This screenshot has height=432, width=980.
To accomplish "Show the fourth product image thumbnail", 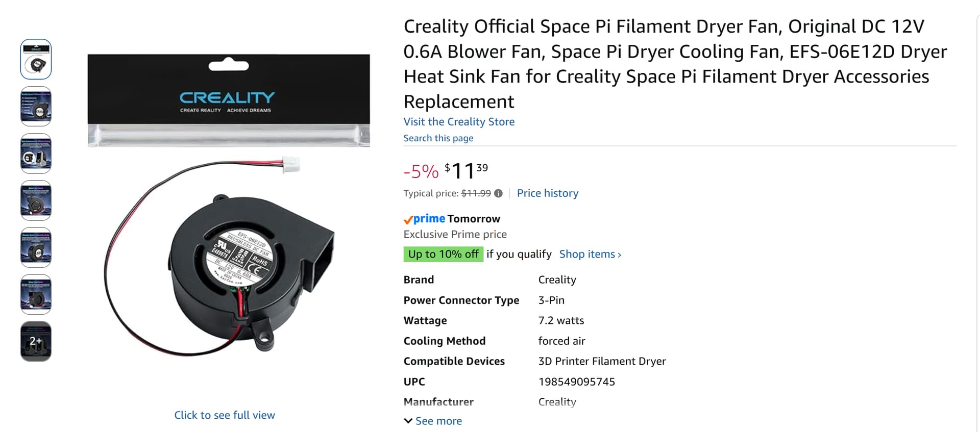I will (36, 200).
